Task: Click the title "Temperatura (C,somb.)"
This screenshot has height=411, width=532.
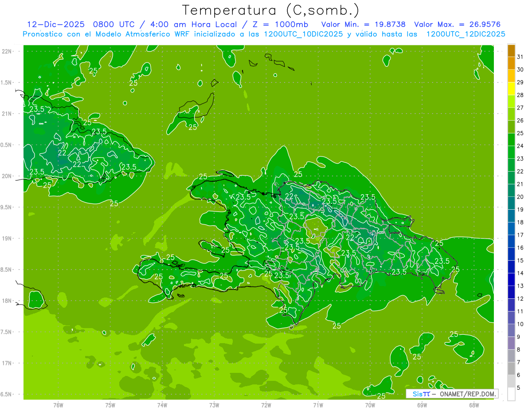Action: [270, 10]
